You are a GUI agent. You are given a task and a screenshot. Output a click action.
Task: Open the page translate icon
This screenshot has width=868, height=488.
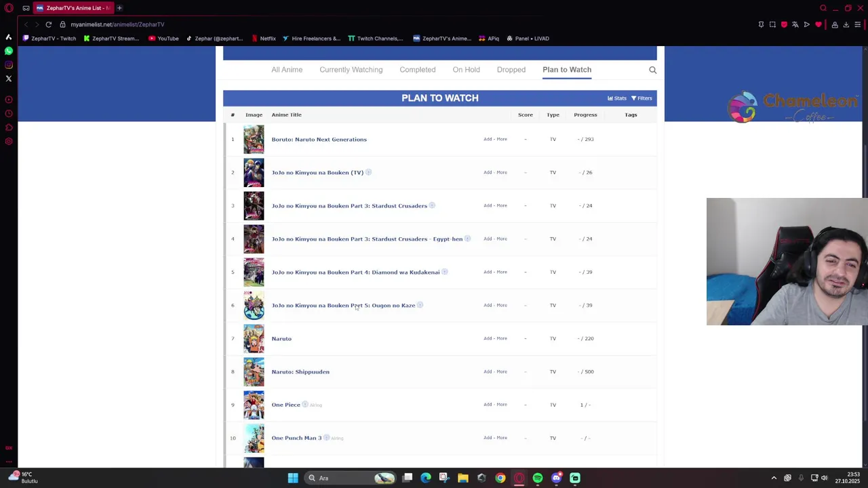click(x=795, y=24)
